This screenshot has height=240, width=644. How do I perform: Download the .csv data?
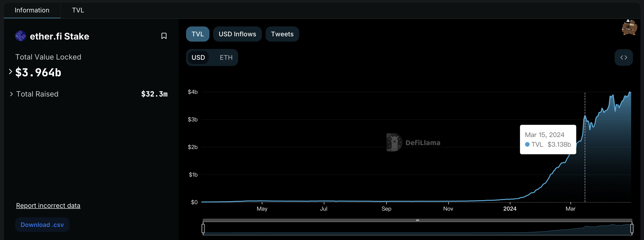click(x=42, y=225)
